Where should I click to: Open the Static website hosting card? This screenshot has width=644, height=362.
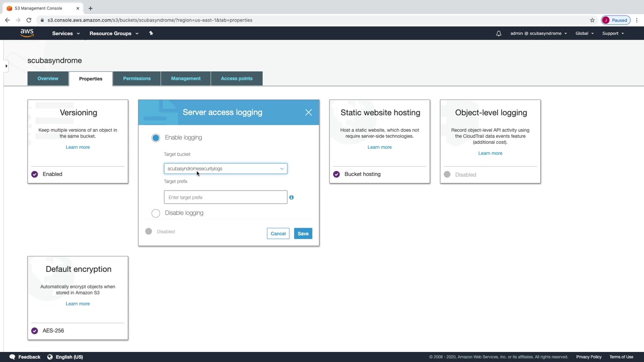click(380, 142)
